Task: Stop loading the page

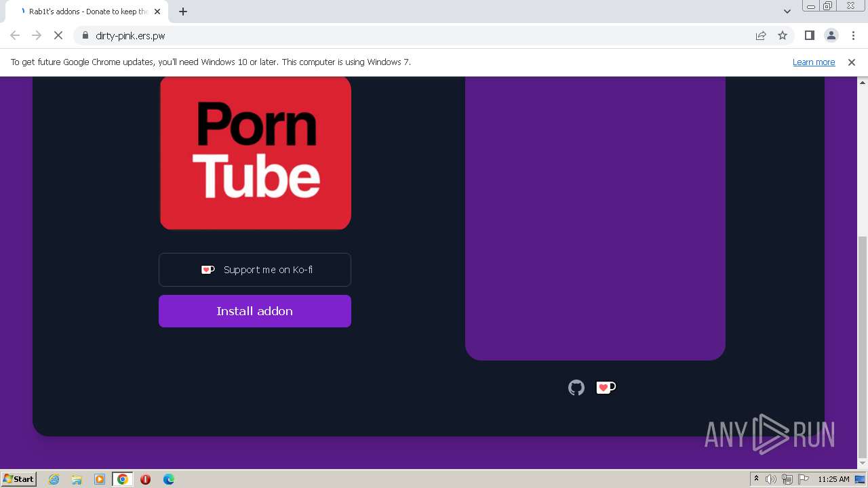Action: (x=58, y=36)
